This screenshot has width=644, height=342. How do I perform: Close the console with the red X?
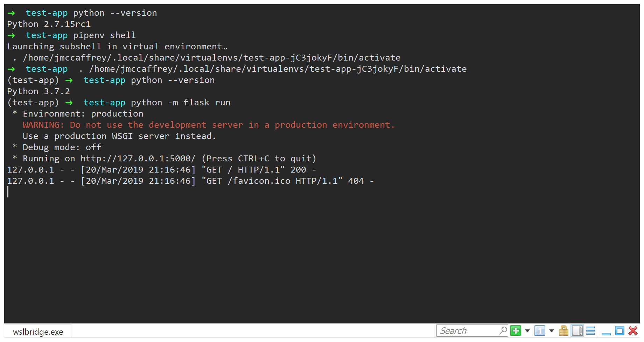[x=632, y=330]
